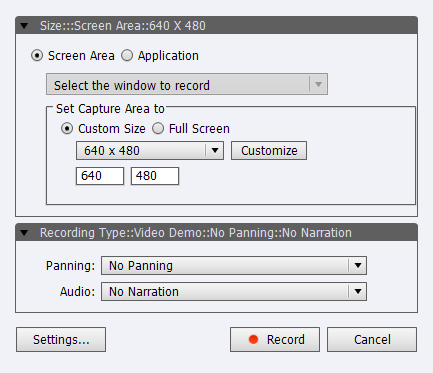
Task: Select the Application radio button
Action: pyautogui.click(x=127, y=55)
